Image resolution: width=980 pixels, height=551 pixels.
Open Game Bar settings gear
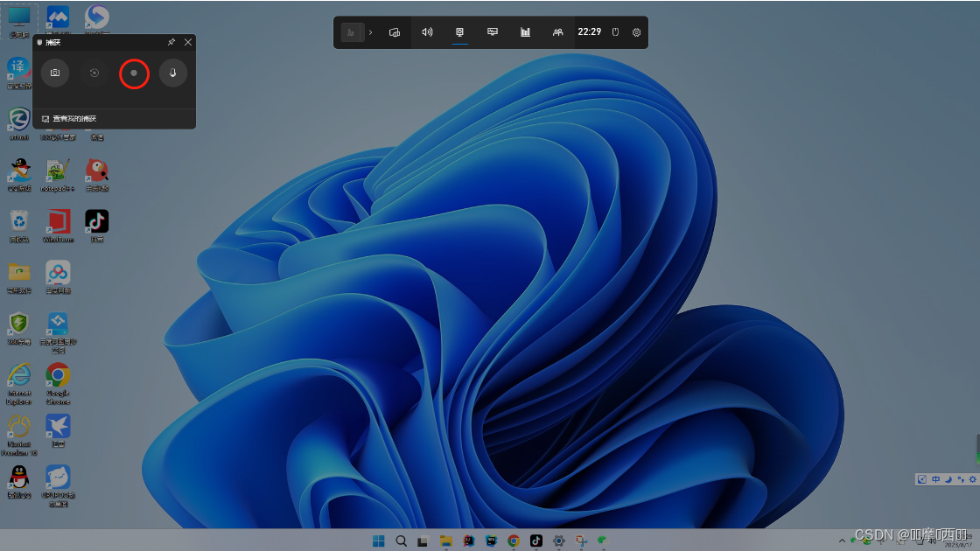(x=636, y=32)
